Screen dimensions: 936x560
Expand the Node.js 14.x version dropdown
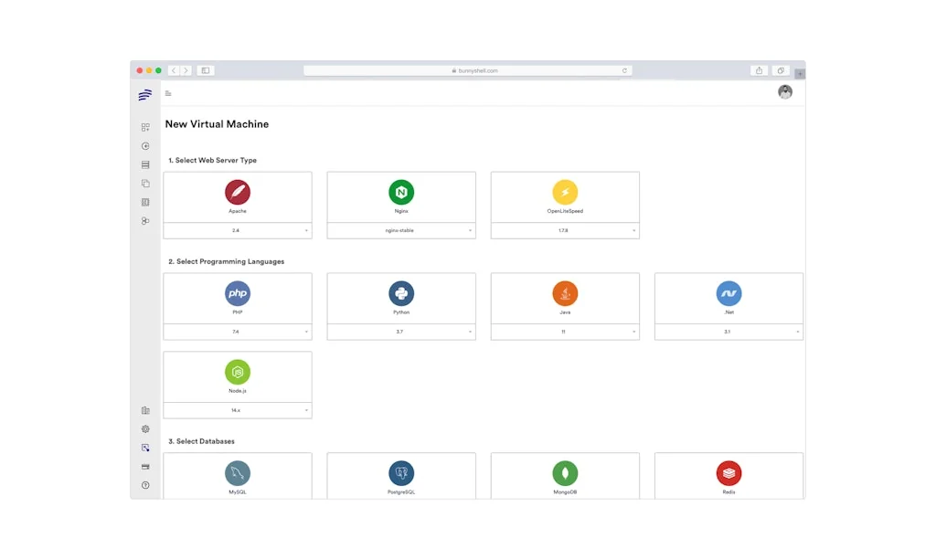pos(238,411)
